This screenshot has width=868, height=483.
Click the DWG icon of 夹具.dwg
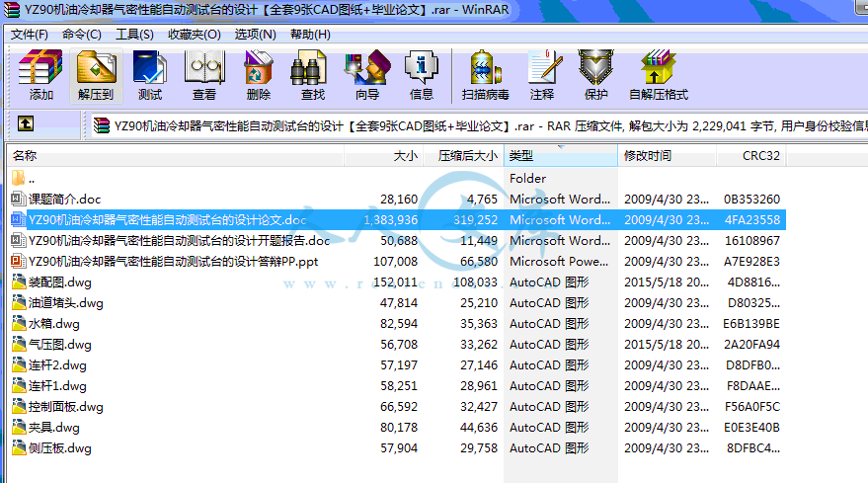point(19,427)
